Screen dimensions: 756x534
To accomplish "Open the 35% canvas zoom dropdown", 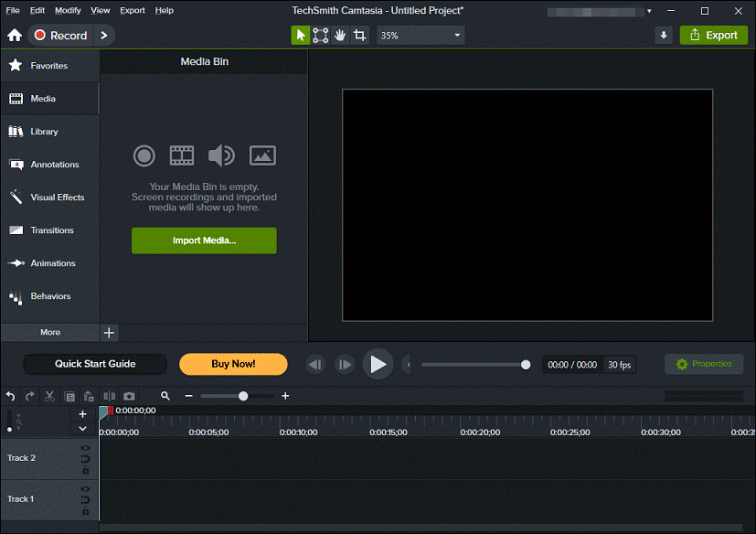I will pos(421,36).
